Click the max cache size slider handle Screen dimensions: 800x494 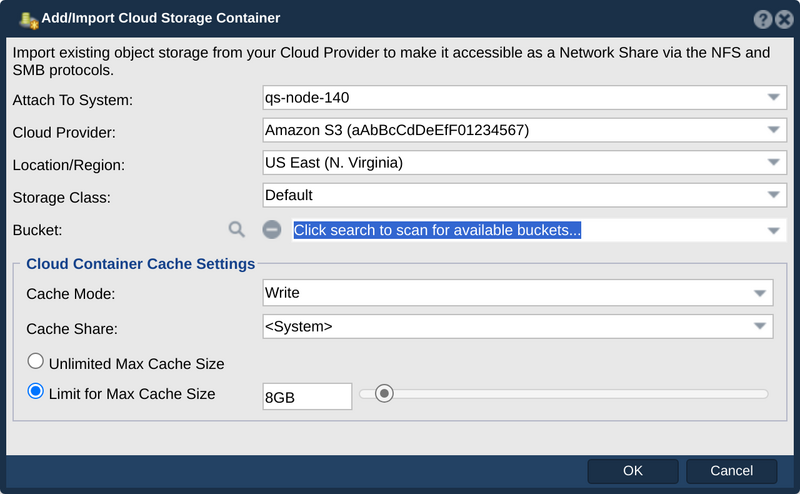click(384, 393)
